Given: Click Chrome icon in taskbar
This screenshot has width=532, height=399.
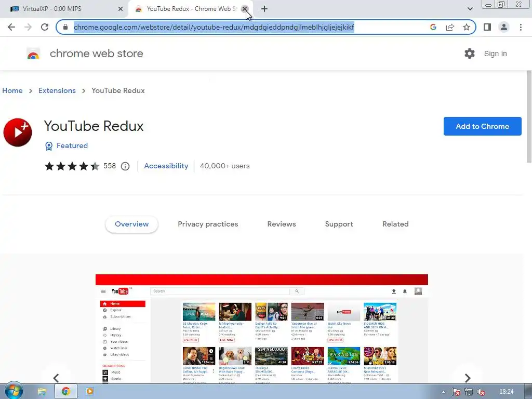Looking at the screenshot, I should tap(66, 392).
